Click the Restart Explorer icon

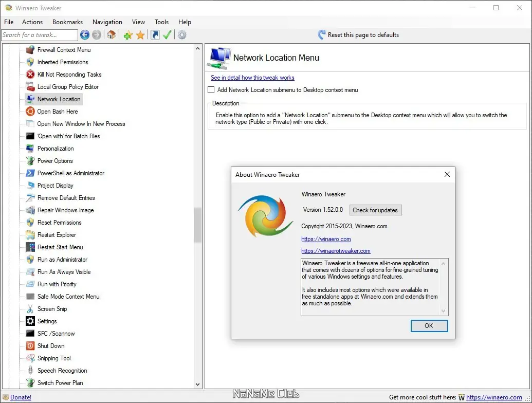[30, 235]
